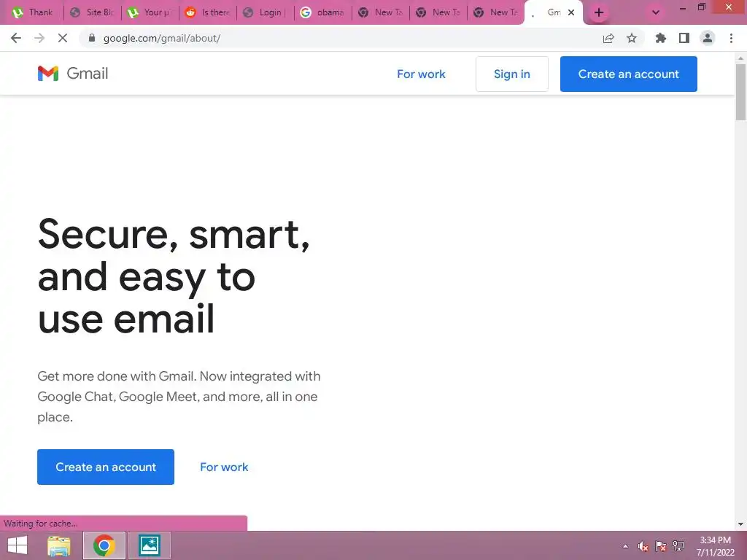Click the 'Get more done with Gmail' paragraph

[x=179, y=396]
